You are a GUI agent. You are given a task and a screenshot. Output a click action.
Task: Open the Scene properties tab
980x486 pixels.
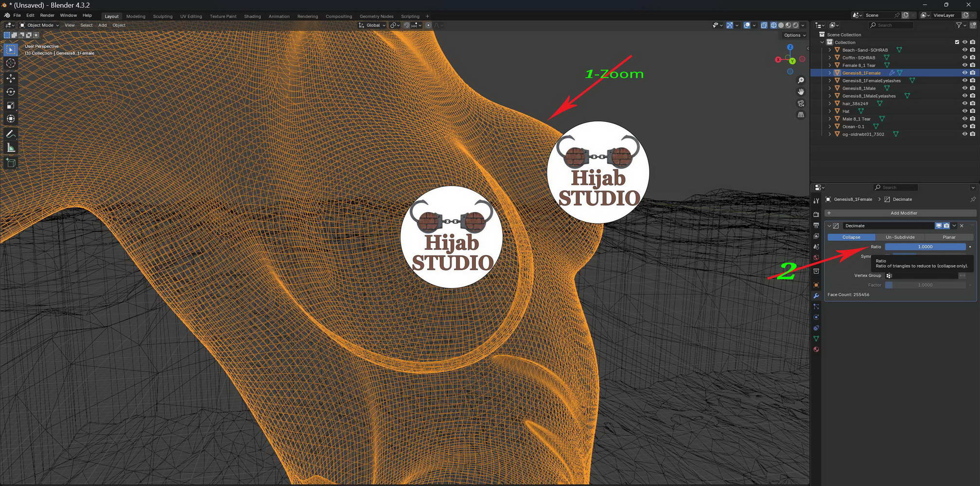pyautogui.click(x=816, y=246)
